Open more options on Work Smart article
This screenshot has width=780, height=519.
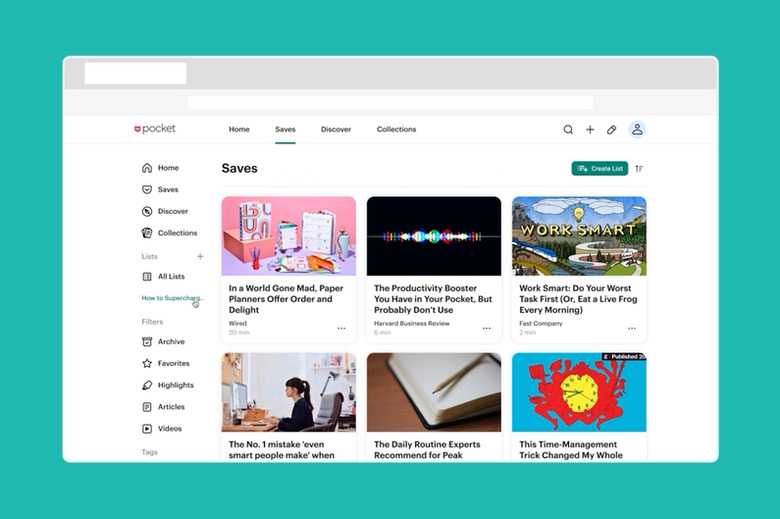(x=632, y=328)
